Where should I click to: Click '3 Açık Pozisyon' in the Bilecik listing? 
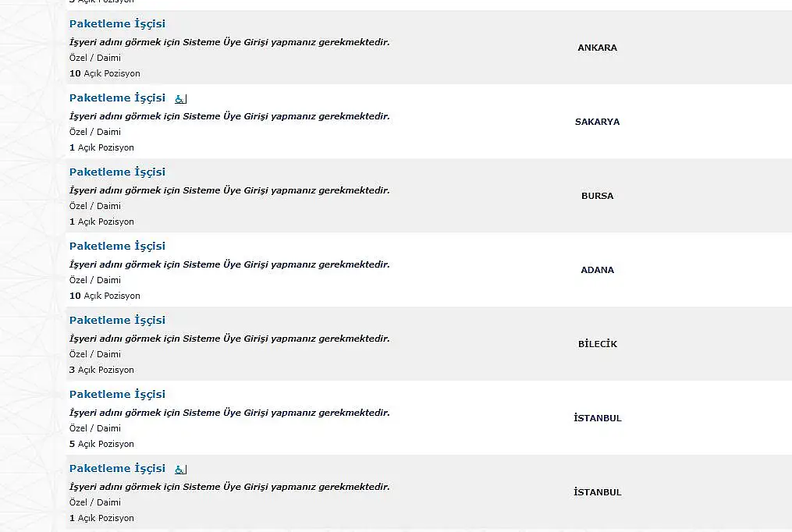pos(101,370)
